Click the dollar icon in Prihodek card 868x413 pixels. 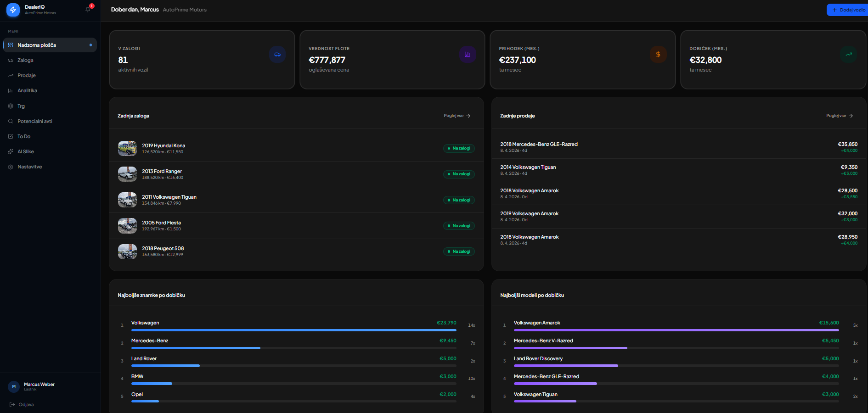click(x=658, y=55)
